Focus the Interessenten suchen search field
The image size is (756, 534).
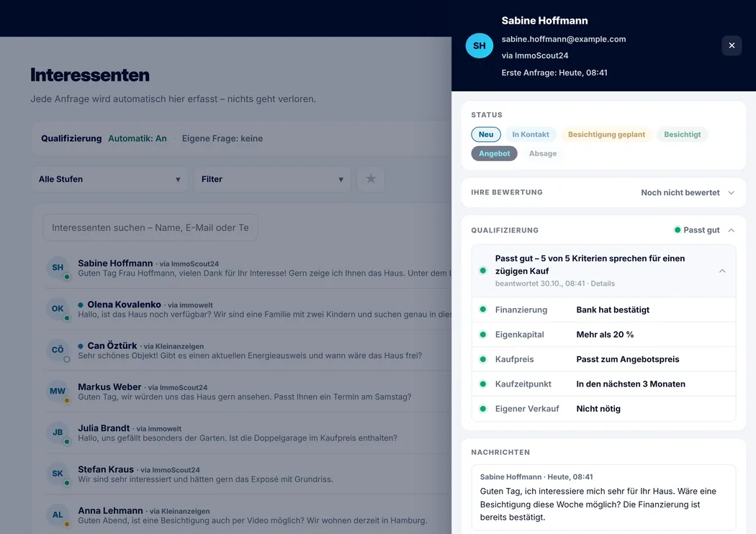[x=150, y=227]
